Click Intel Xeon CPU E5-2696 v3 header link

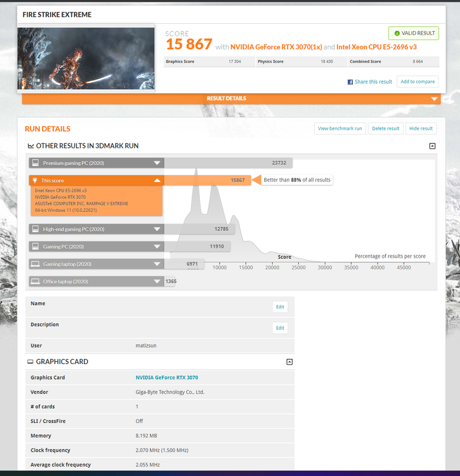click(x=377, y=47)
